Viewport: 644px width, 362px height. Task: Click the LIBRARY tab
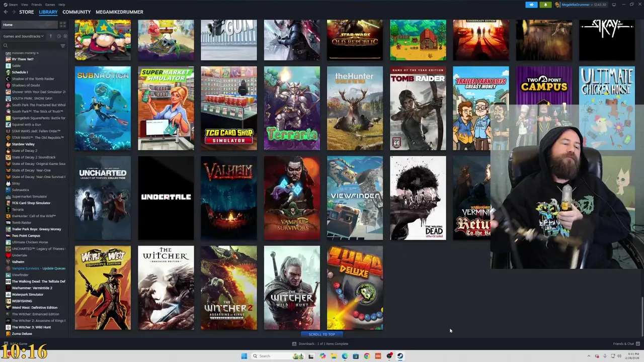[48, 12]
